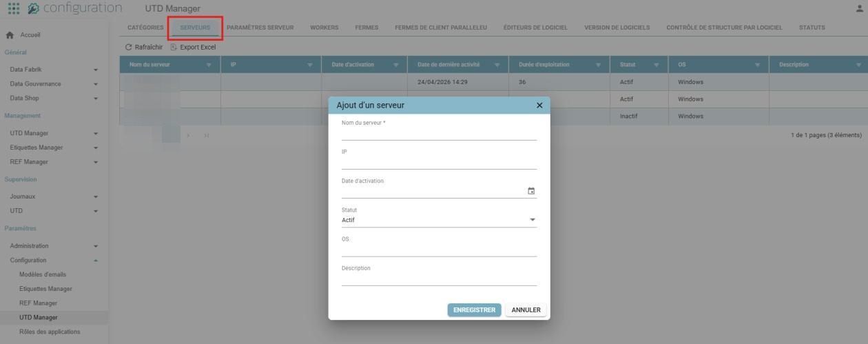Open filter for Description column

859,65
